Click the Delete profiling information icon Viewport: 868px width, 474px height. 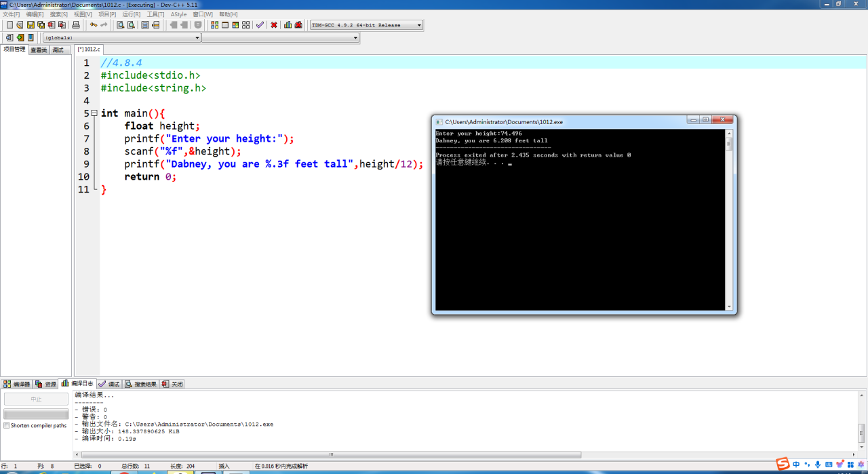click(298, 25)
